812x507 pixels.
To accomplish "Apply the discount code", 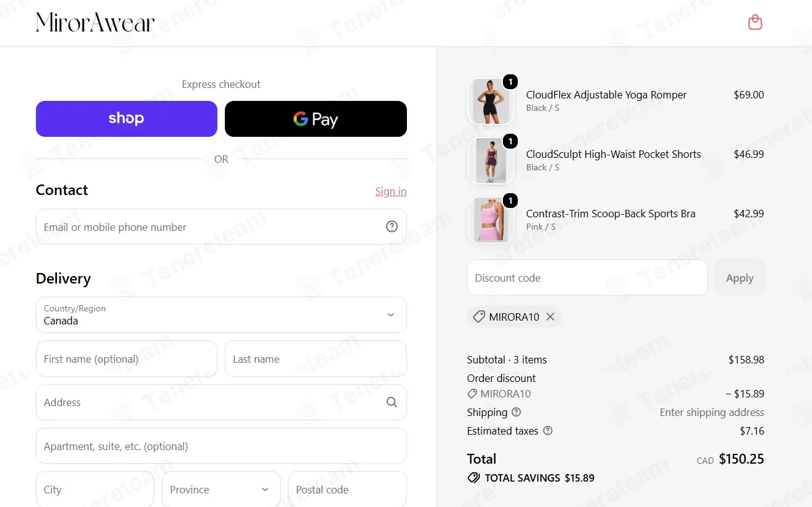I will click(x=740, y=278).
